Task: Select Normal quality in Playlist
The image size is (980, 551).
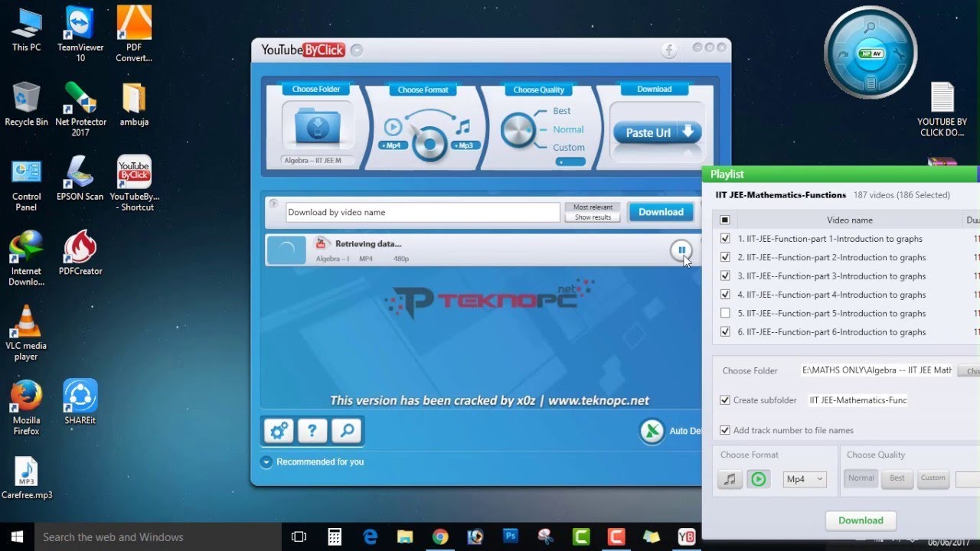Action: (x=861, y=478)
